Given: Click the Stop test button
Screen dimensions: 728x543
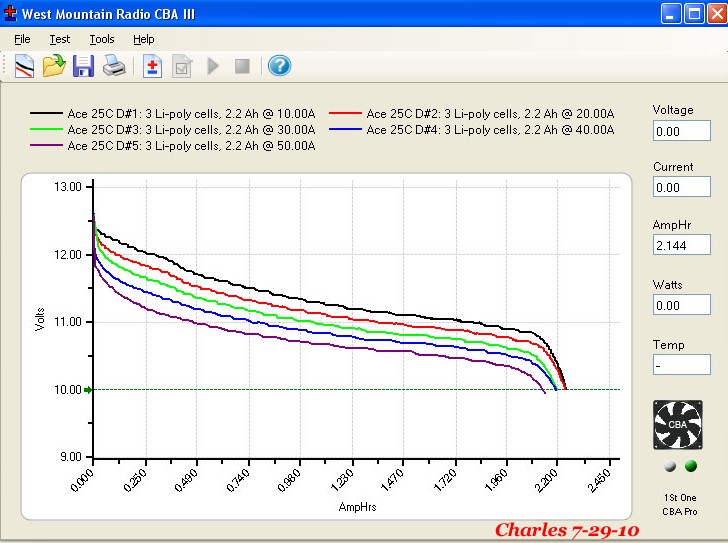Looking at the screenshot, I should click(x=242, y=66).
